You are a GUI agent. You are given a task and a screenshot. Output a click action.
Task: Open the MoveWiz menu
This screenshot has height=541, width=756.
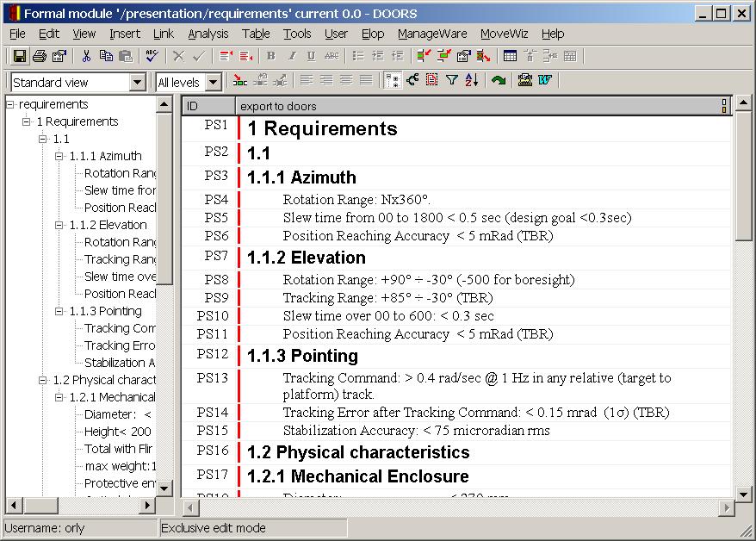(504, 34)
